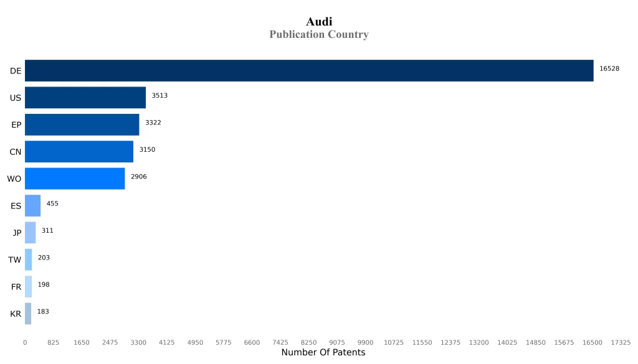Click the 2906 data label

tap(138, 177)
